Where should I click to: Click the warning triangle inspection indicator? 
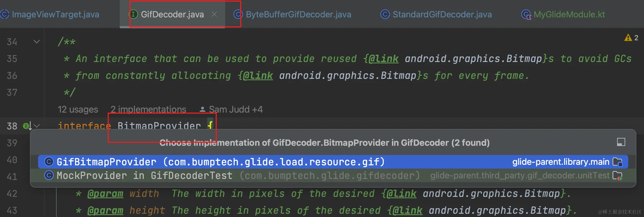tap(628, 38)
